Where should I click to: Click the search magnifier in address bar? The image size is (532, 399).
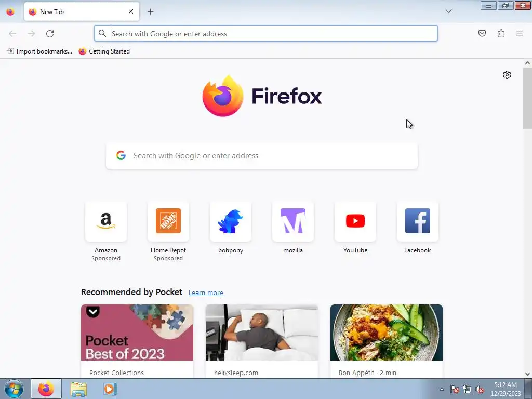pos(102,33)
